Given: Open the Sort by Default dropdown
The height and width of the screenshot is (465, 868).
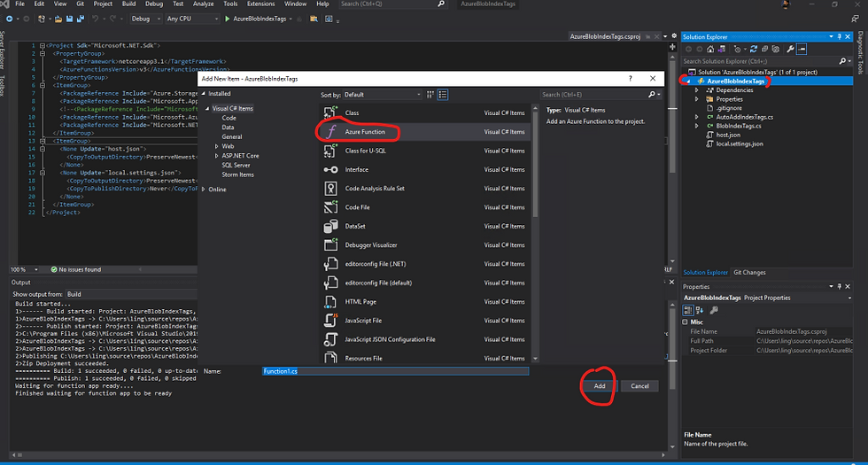Looking at the screenshot, I should 383,95.
